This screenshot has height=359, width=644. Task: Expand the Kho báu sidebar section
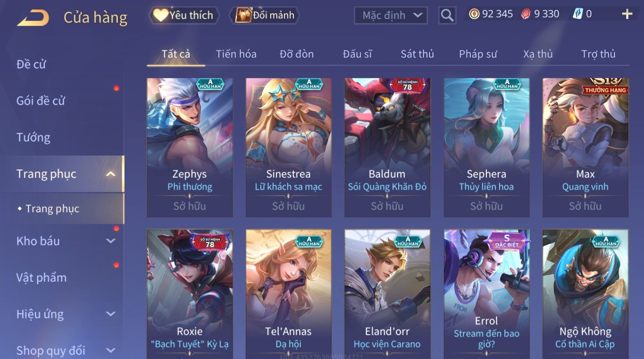click(x=111, y=241)
